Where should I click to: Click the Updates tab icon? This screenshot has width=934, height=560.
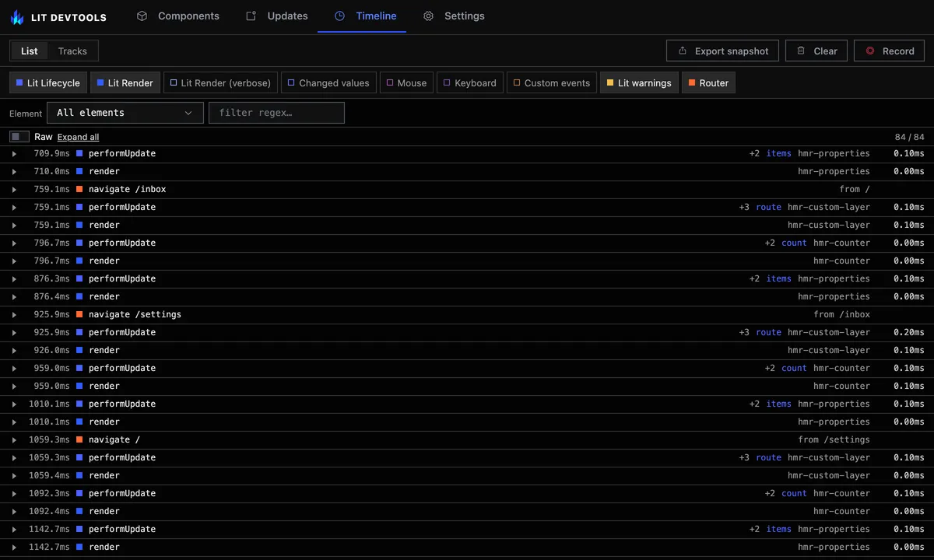pos(251,16)
